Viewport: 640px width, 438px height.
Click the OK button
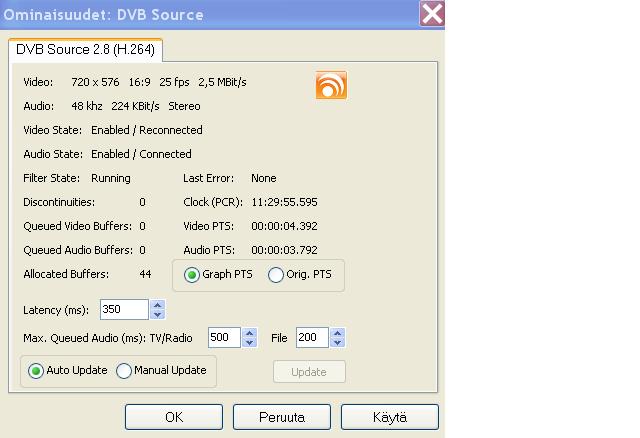[x=174, y=417]
